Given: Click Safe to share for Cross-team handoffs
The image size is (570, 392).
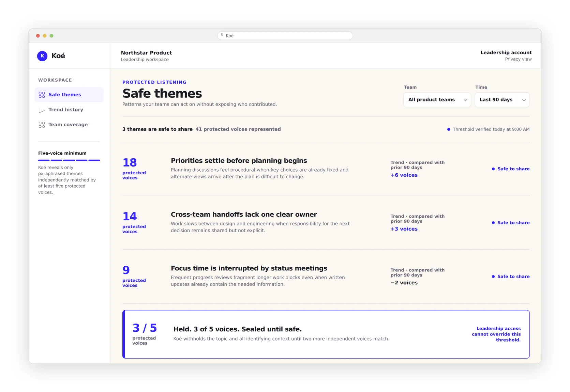Looking at the screenshot, I should pyautogui.click(x=510, y=223).
